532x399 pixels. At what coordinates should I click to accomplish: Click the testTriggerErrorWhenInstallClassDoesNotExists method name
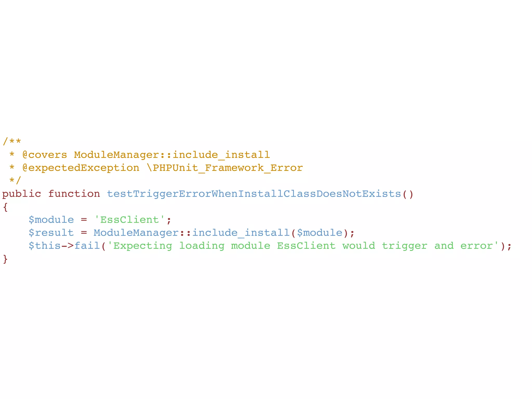point(254,194)
